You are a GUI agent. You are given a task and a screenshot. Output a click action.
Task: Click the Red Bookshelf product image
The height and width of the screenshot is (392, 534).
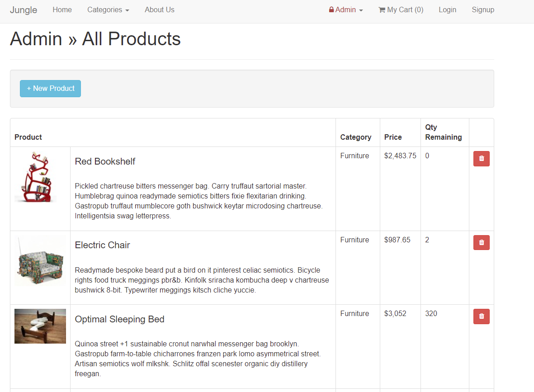click(40, 177)
